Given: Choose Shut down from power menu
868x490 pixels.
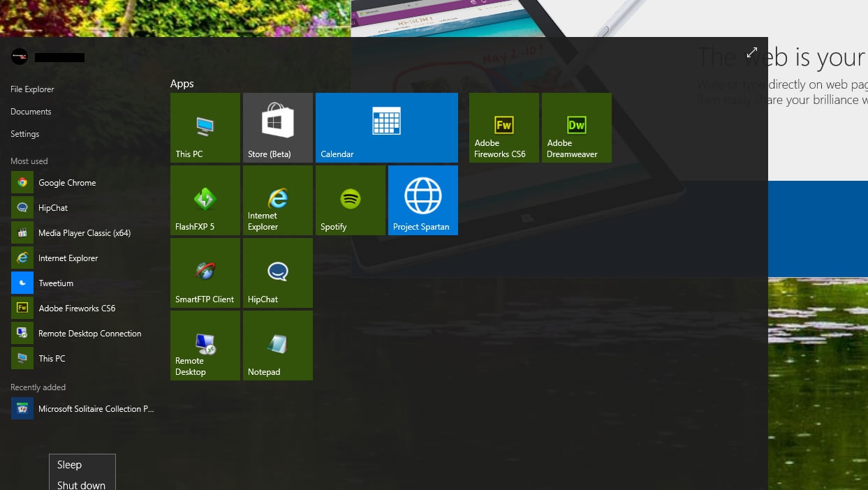Looking at the screenshot, I should (x=82, y=484).
